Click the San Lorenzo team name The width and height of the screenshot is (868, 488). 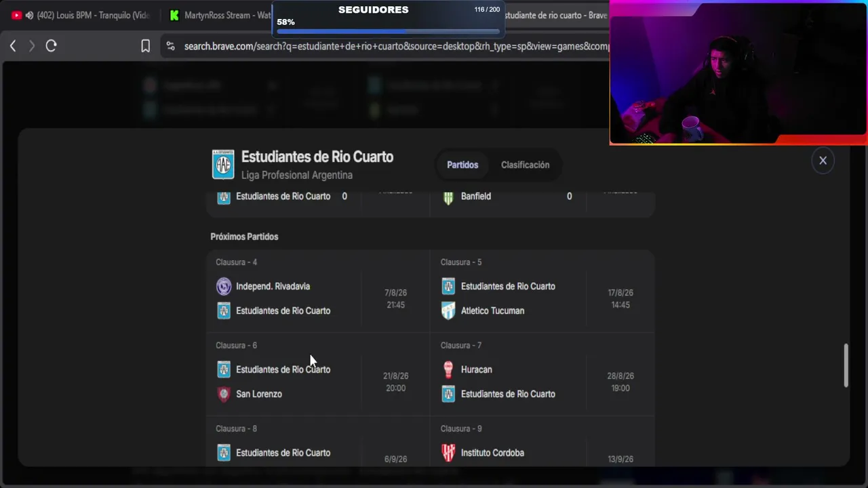pyautogui.click(x=259, y=394)
